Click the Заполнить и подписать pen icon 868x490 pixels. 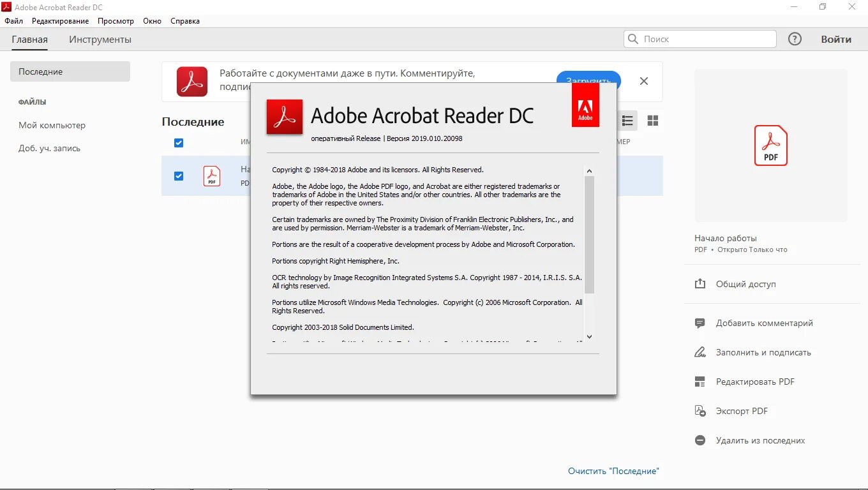point(700,352)
